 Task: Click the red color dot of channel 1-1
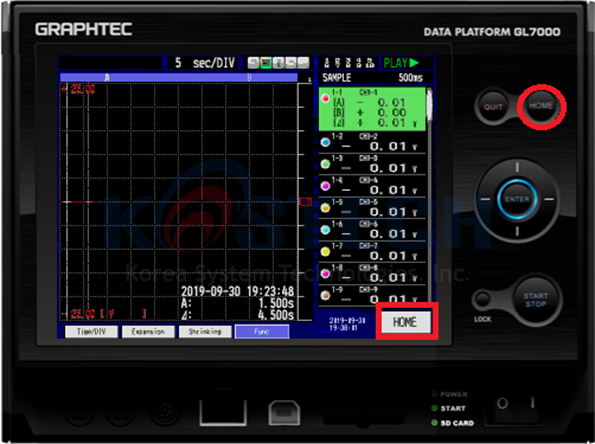tap(325, 99)
